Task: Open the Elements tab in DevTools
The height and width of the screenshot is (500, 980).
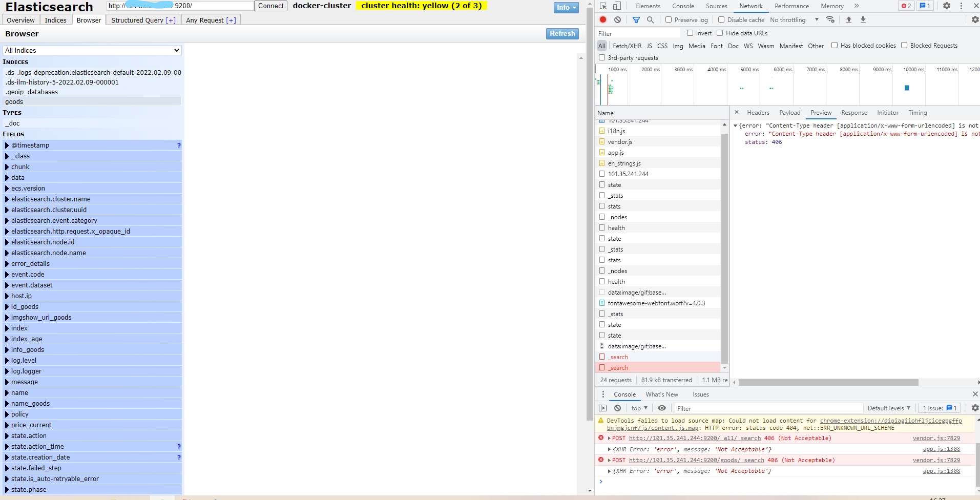Action: click(x=648, y=6)
